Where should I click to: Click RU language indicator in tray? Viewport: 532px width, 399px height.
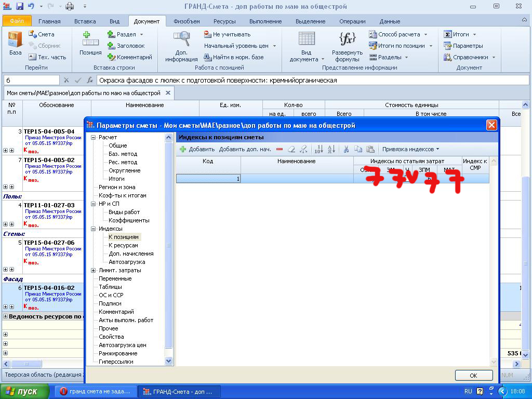tap(468, 391)
